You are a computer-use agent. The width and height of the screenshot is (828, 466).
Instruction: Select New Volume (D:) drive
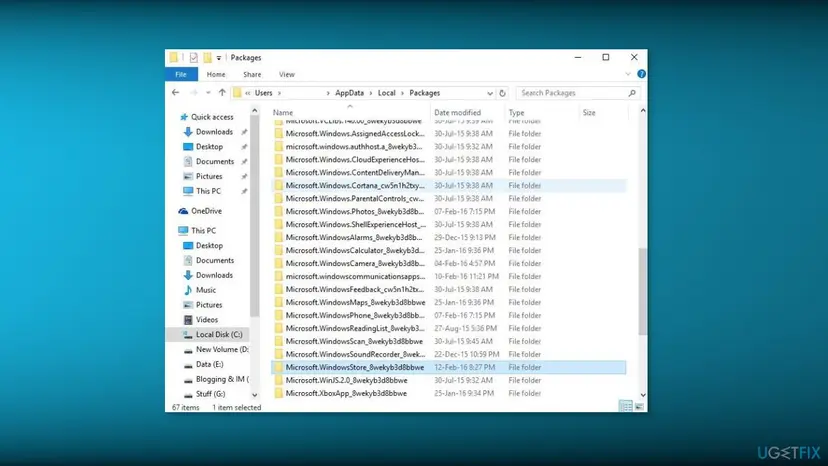tap(221, 349)
